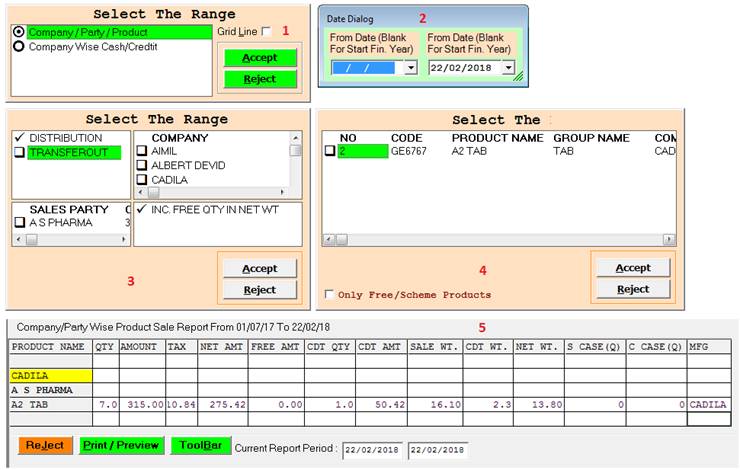The image size is (740, 470).
Task: Open the first From Date dropdown
Action: [x=411, y=68]
